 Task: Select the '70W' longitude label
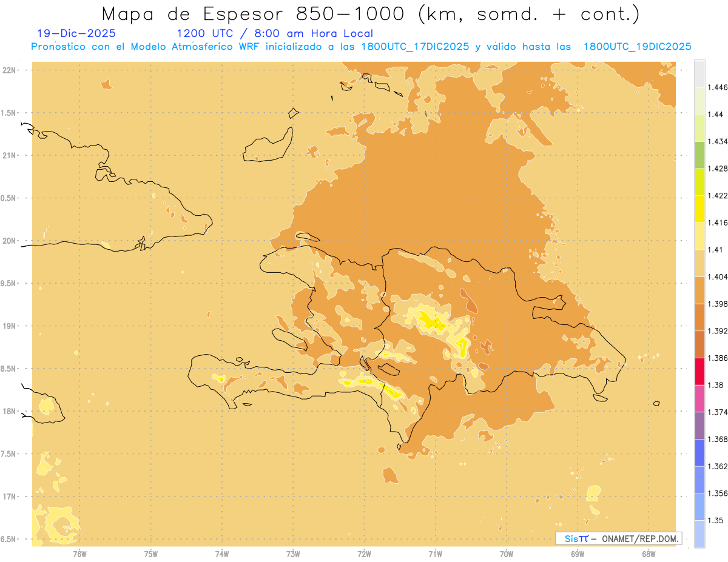pos(507,554)
